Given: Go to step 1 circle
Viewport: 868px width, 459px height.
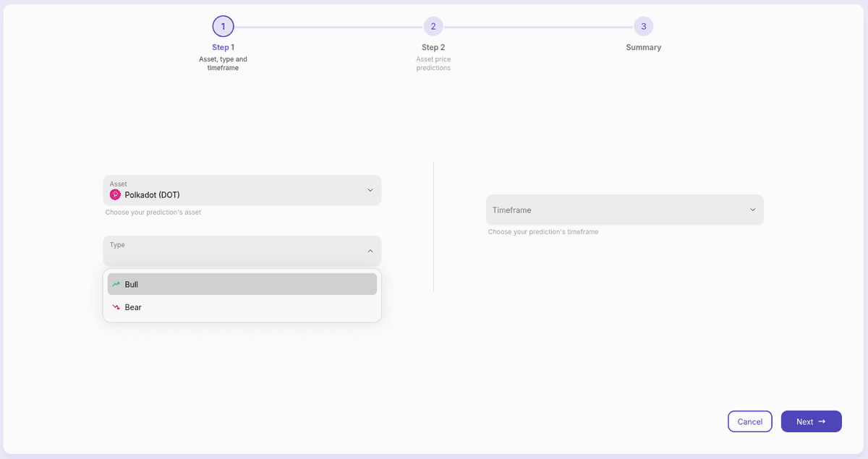Looking at the screenshot, I should pyautogui.click(x=223, y=27).
